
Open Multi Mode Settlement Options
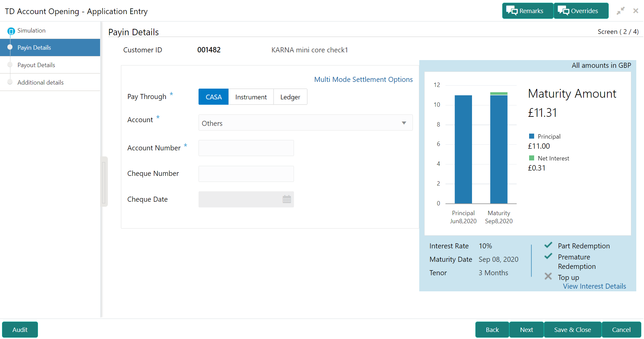363,80
